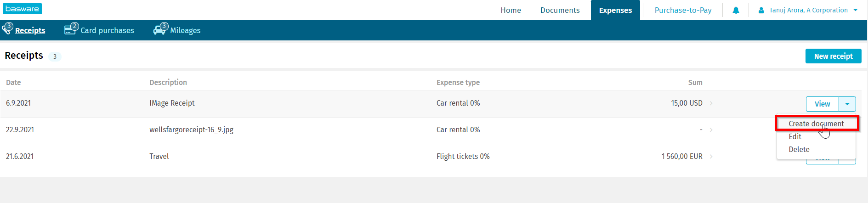Click the notification bell icon
Image resolution: width=868 pixels, height=203 pixels.
(x=736, y=10)
